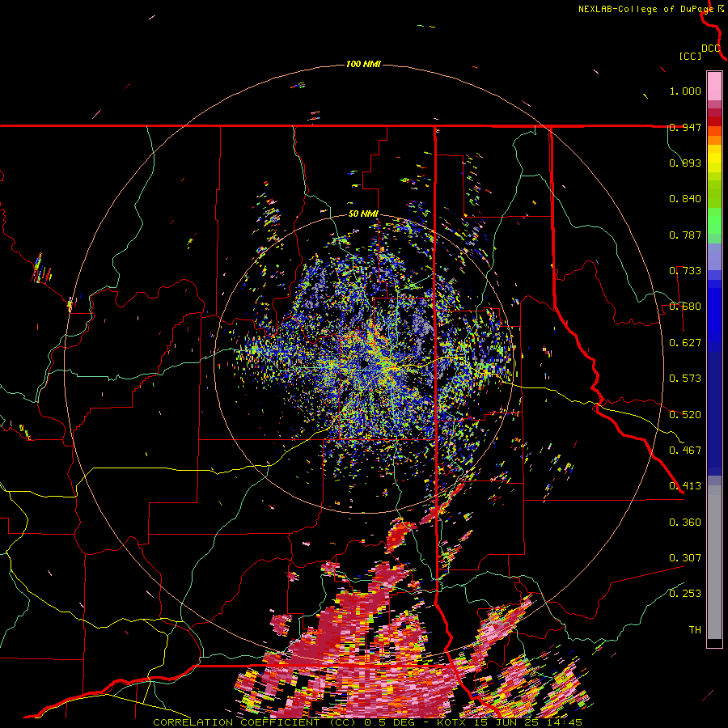The width and height of the screenshot is (728, 728).
Task: Click the 0.573 legend value
Action: point(685,379)
